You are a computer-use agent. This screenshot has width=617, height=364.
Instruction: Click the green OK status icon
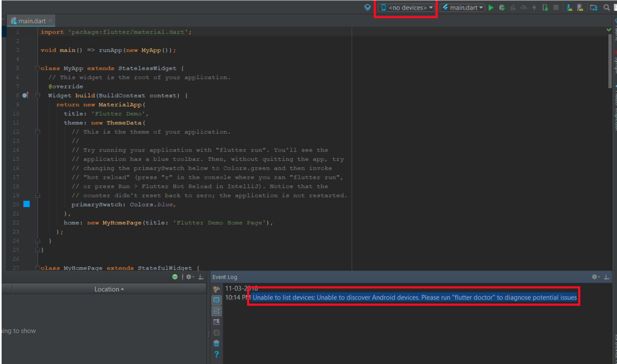click(x=175, y=277)
